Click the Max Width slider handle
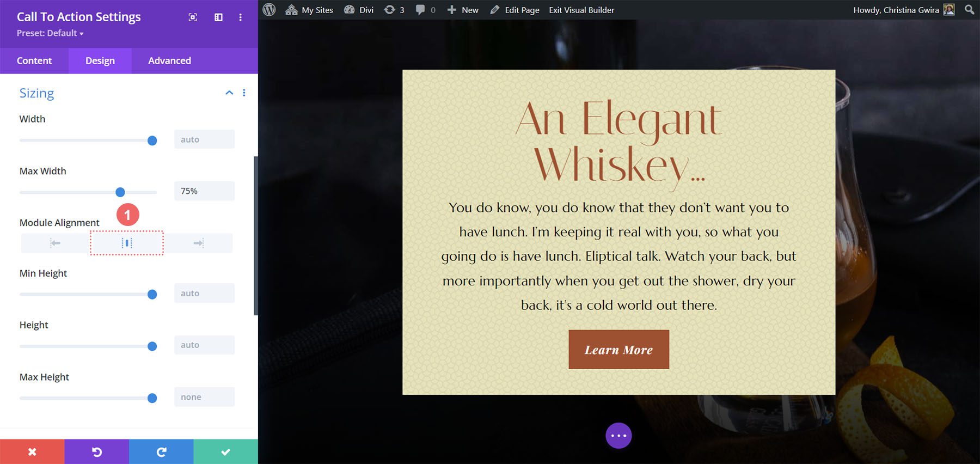The width and height of the screenshot is (980, 464). (x=120, y=192)
